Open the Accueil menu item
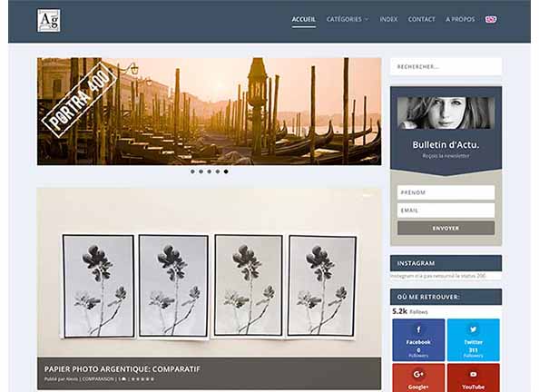539x392 pixels. [x=304, y=19]
